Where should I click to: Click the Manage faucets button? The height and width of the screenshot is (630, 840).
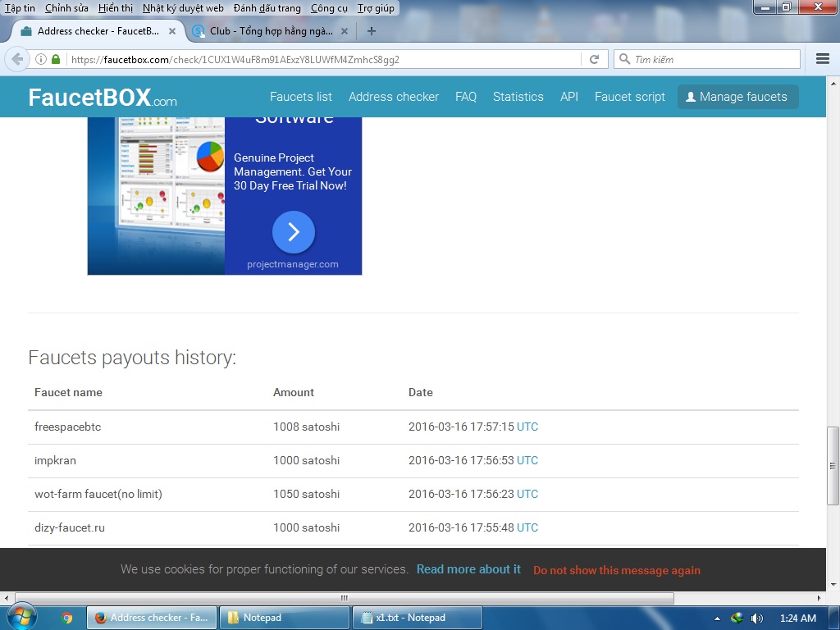point(737,97)
